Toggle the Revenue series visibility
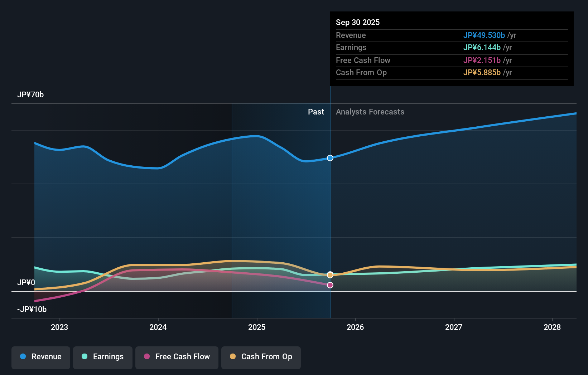Viewport: 588px width, 375px height. tap(40, 357)
